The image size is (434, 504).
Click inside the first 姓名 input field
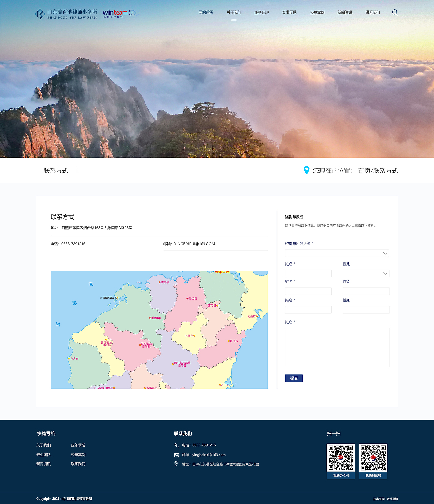coord(308,273)
